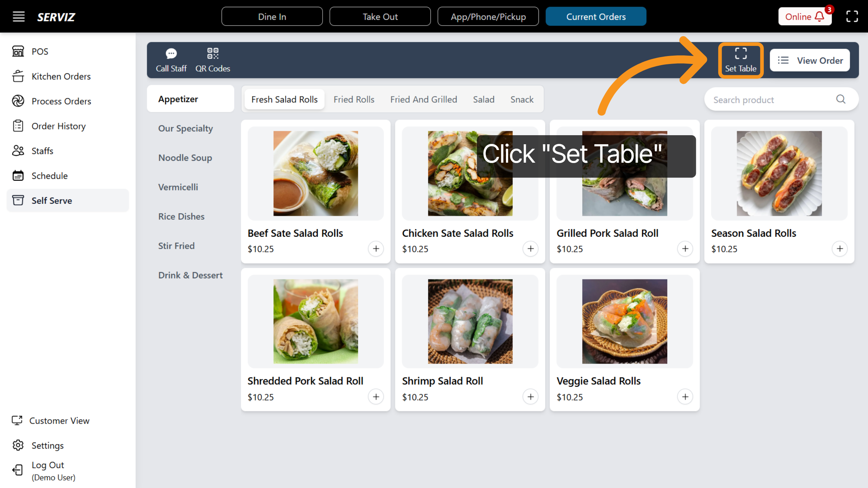Click the Take Out button
The image size is (868, 488).
click(x=380, y=17)
